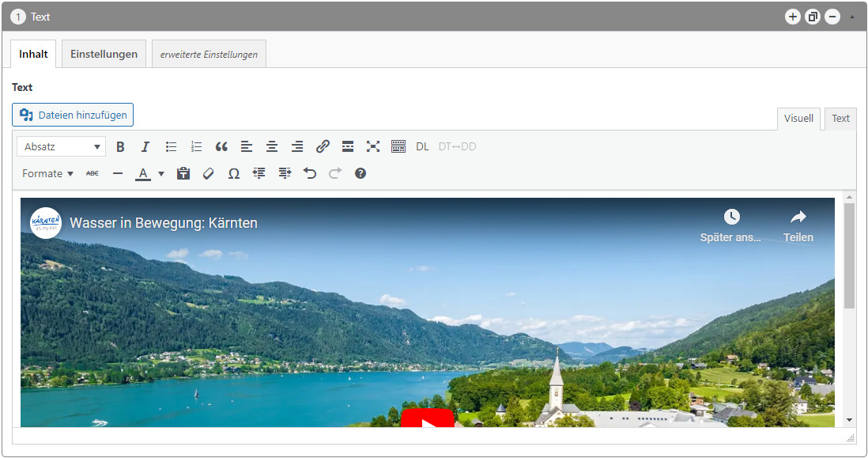Click the insert link icon
This screenshot has width=868, height=458.
[x=323, y=146]
